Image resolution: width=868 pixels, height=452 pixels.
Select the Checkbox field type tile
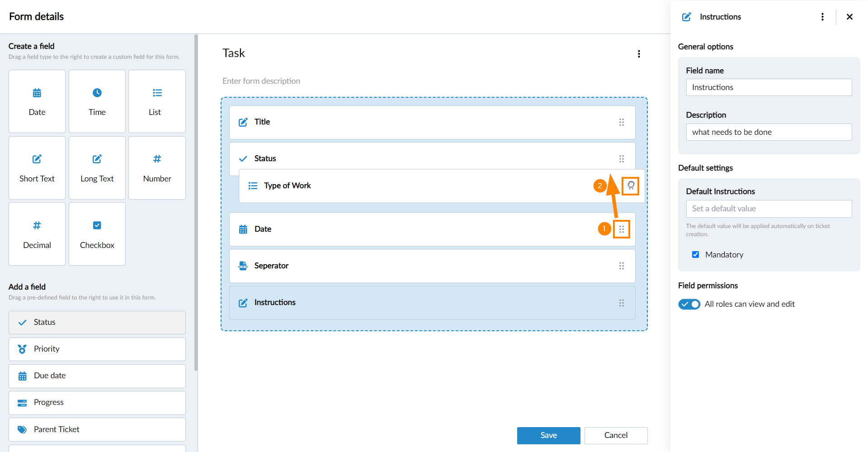click(97, 234)
